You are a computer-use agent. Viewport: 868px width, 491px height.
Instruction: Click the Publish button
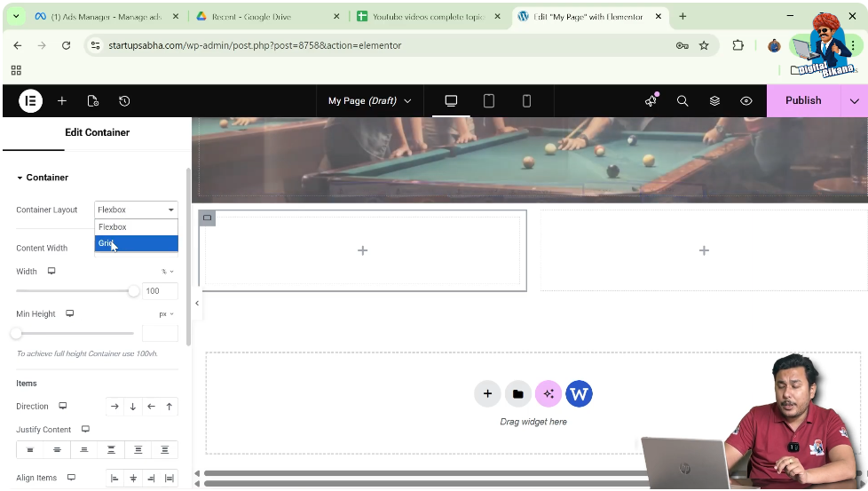pos(803,100)
